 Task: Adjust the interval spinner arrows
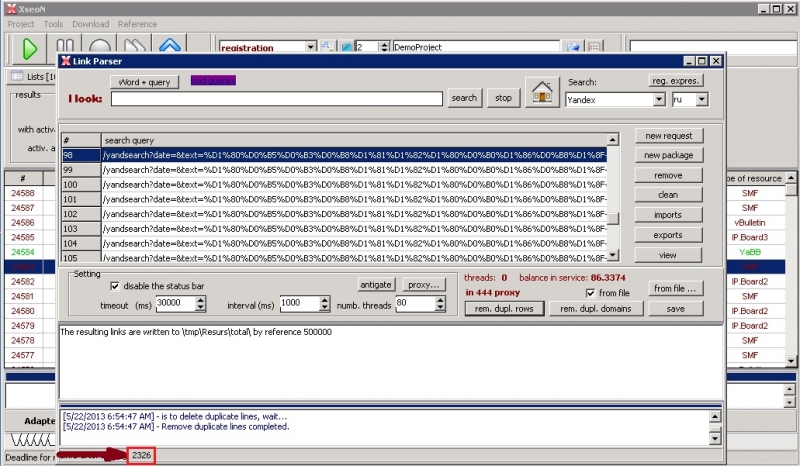point(324,304)
